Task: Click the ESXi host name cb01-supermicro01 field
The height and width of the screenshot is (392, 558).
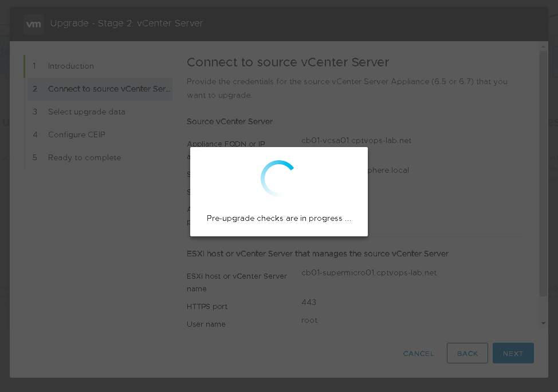Action: pyautogui.click(x=369, y=273)
